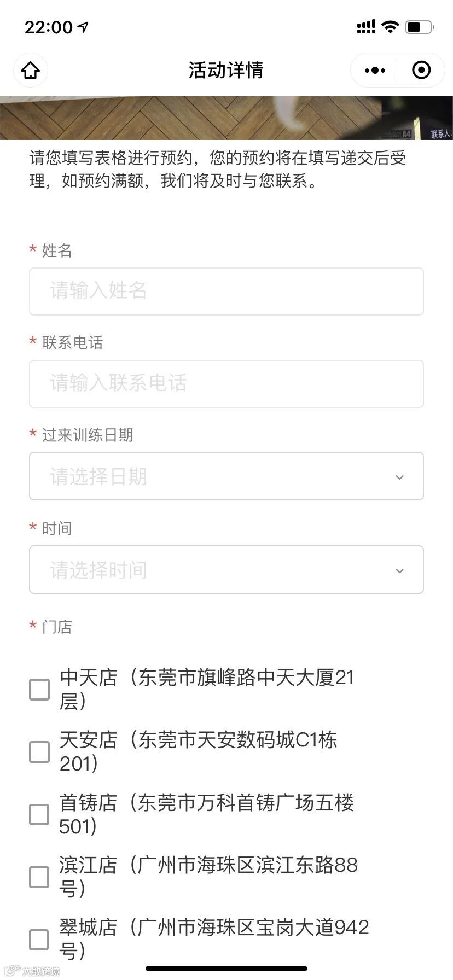Tap the location arrow beside the clock
The height and width of the screenshot is (980, 453).
click(x=83, y=27)
